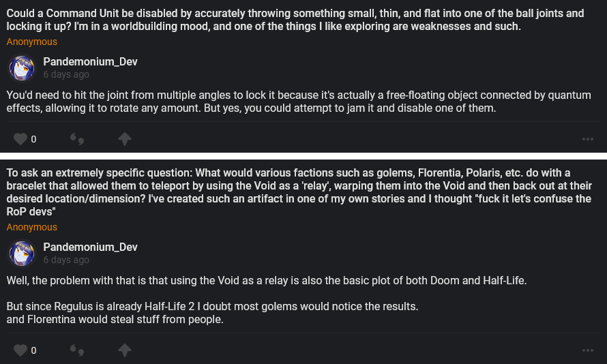Click Anonymous under the Command Unit question

[32, 42]
